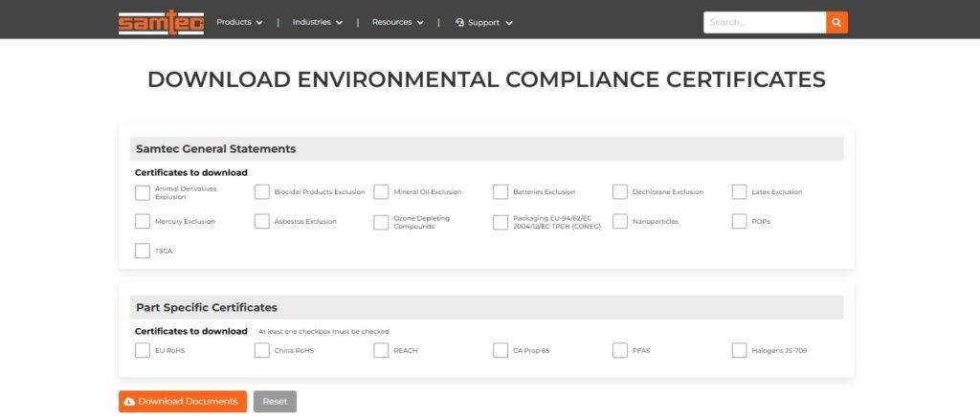
Task: Click the Download Documents button
Action: 183,401
